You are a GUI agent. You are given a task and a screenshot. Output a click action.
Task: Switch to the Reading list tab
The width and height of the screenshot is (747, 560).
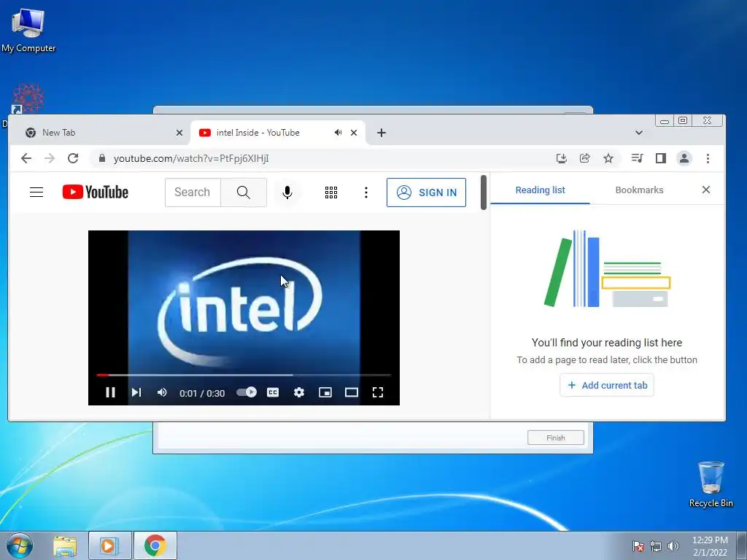pos(541,190)
